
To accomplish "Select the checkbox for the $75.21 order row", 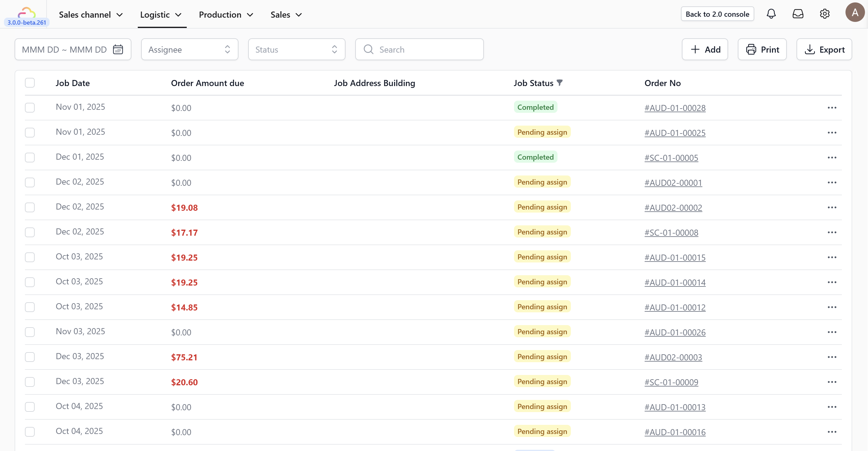I will click(30, 357).
